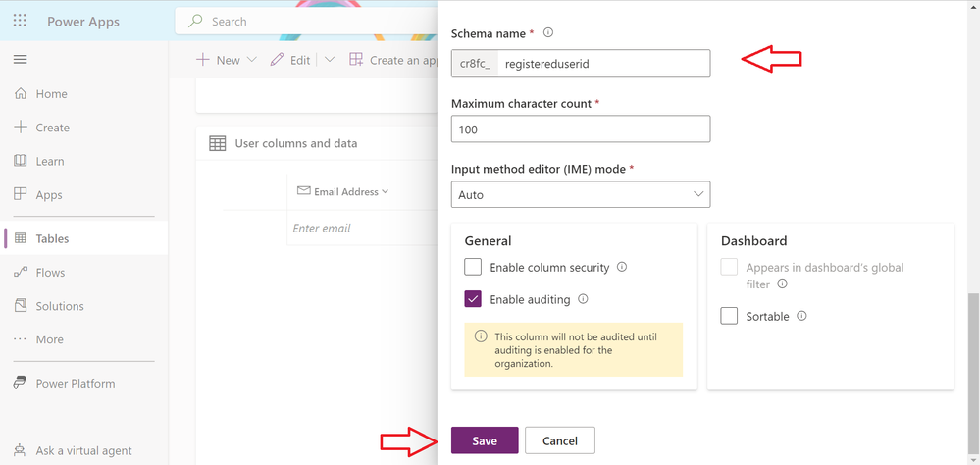Click the Maximum character count field

point(581,129)
